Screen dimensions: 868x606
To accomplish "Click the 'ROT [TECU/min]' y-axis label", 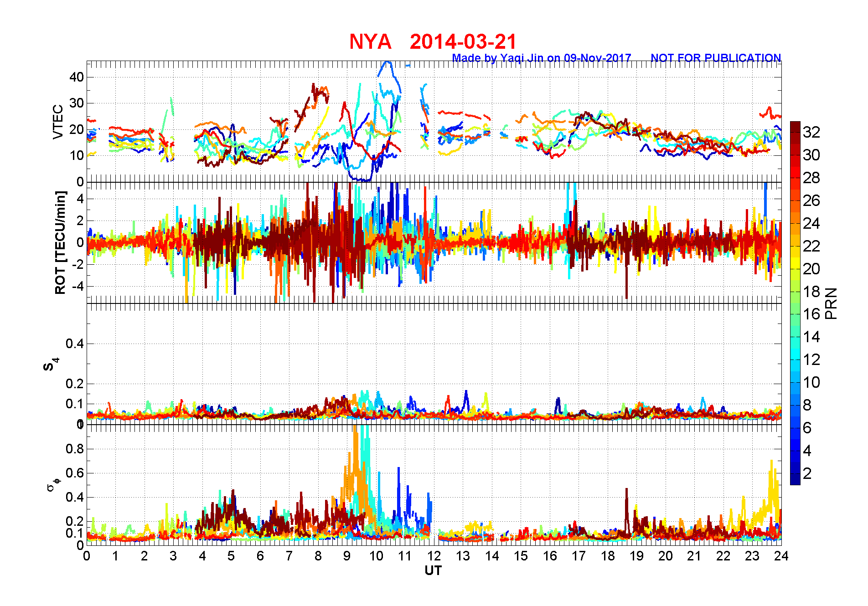I will point(60,242).
